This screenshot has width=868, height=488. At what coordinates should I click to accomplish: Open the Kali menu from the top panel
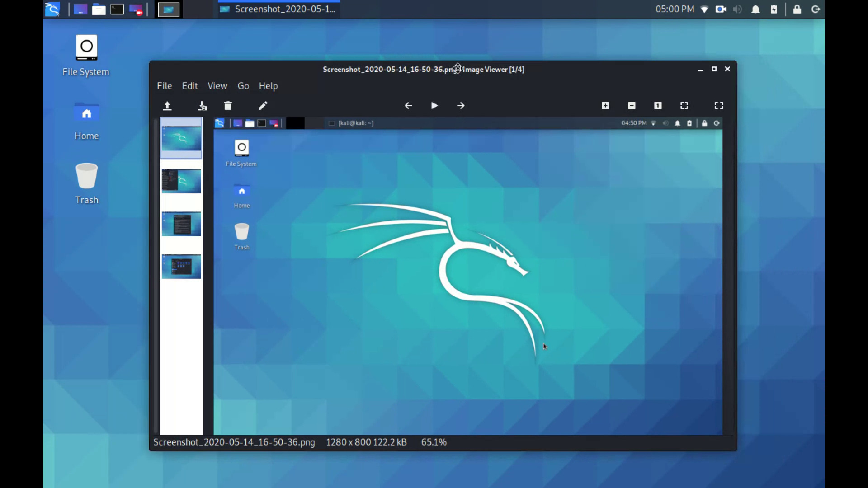(52, 9)
